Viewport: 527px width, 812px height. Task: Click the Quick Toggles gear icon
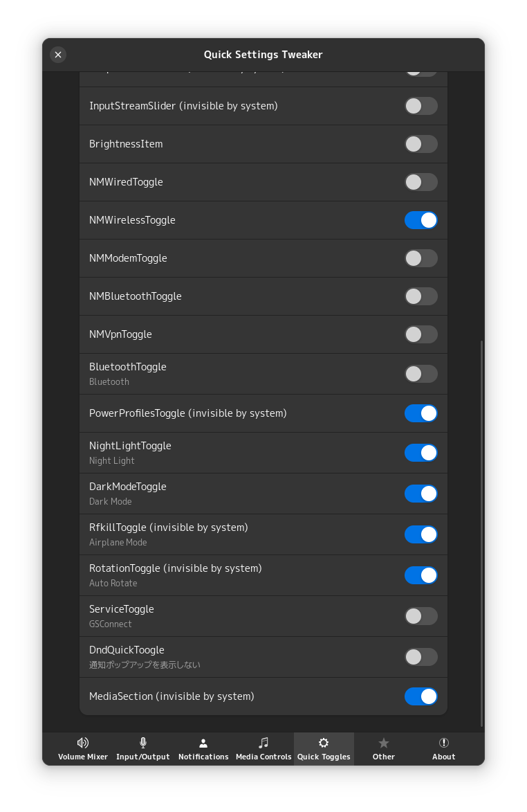click(324, 743)
